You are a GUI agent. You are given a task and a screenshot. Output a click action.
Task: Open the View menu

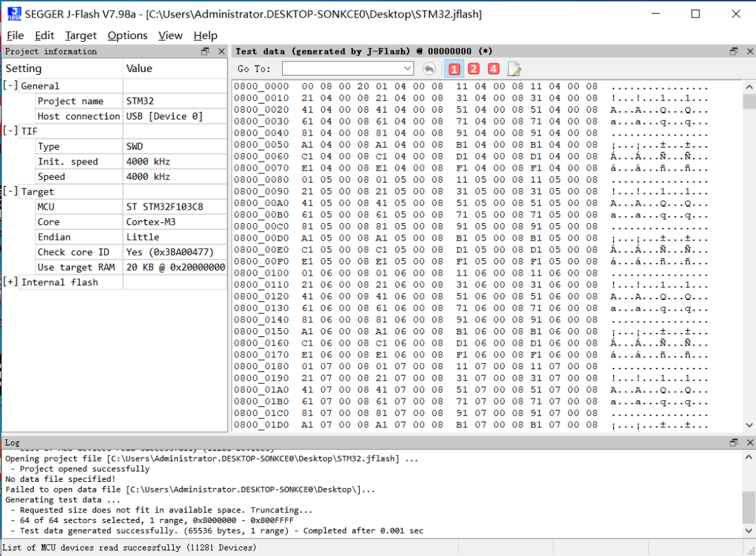point(170,36)
